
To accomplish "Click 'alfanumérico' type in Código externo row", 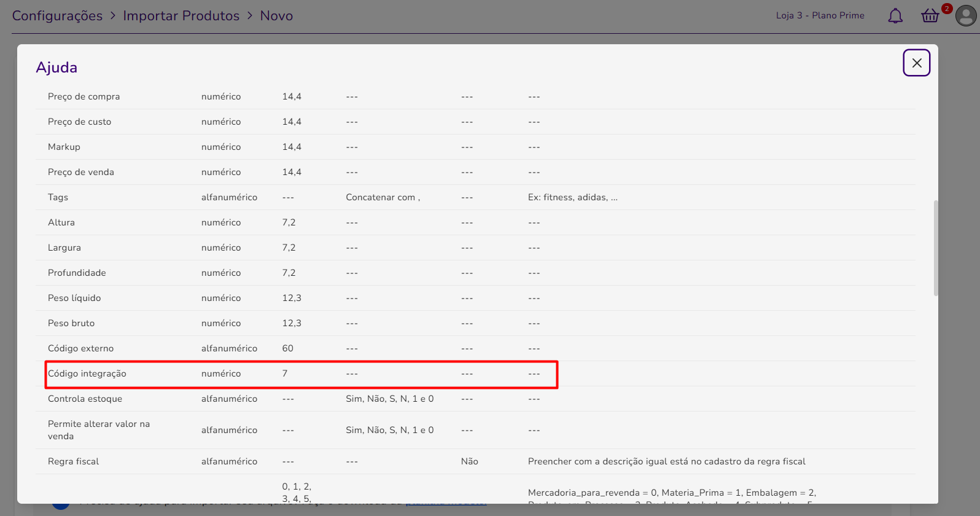I will [x=230, y=348].
